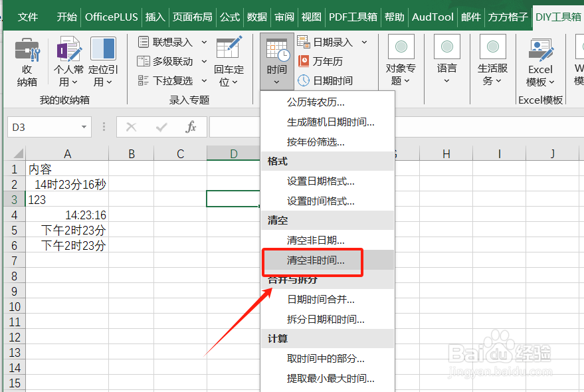Screen dimensions: 584x392
Task: Click the 日期时间 clock icon
Action: 304,80
